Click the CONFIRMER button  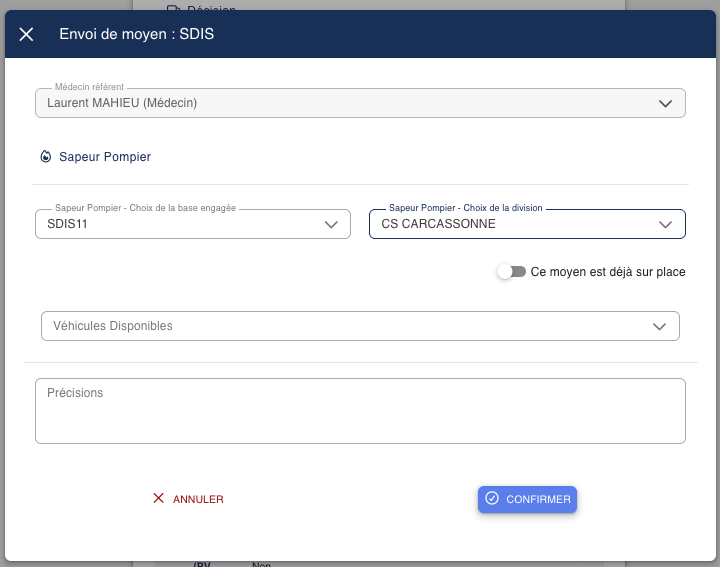coord(527,499)
